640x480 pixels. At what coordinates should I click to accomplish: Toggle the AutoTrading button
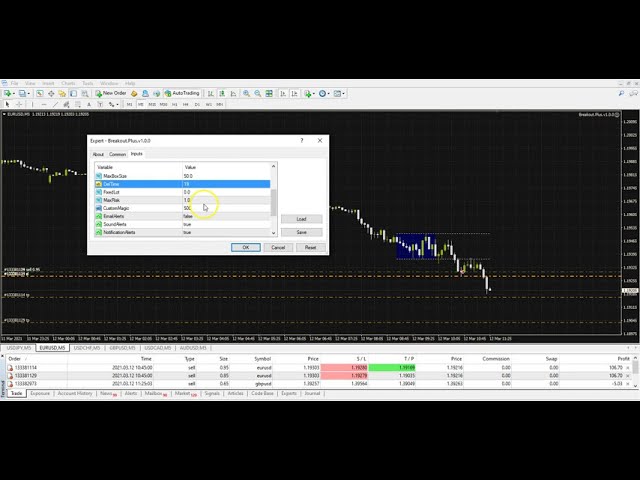pyautogui.click(x=183, y=93)
